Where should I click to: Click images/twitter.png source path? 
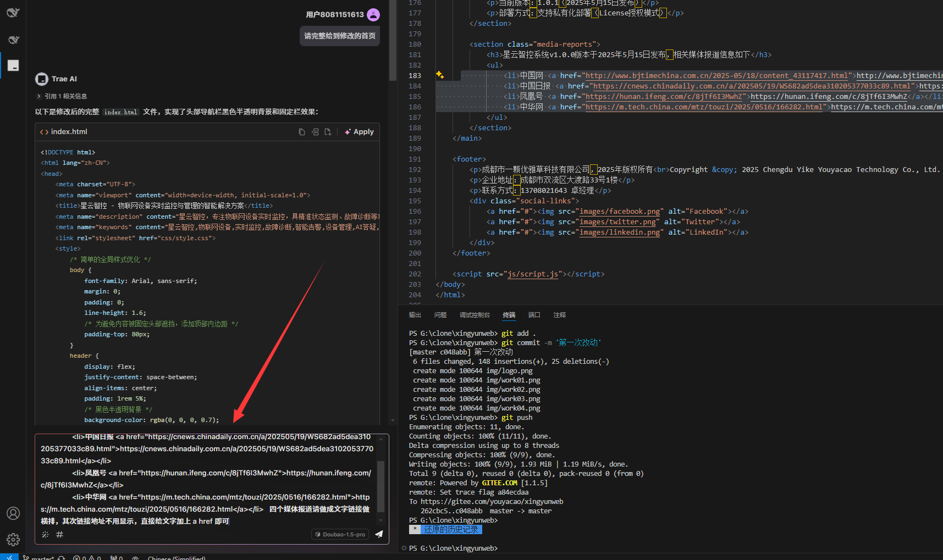pos(617,222)
